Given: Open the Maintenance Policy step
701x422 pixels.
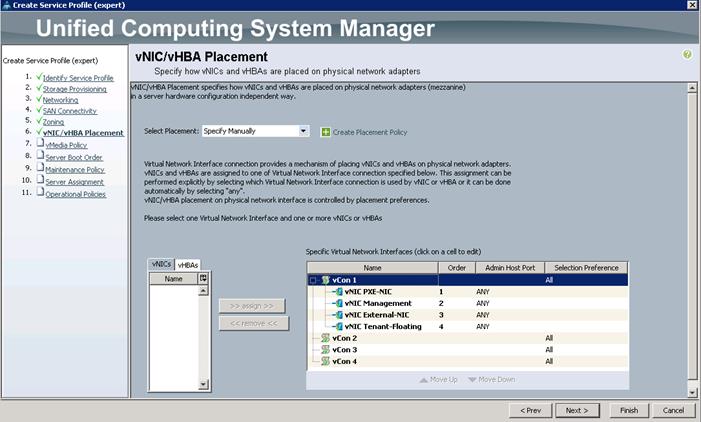Looking at the screenshot, I should [75, 169].
